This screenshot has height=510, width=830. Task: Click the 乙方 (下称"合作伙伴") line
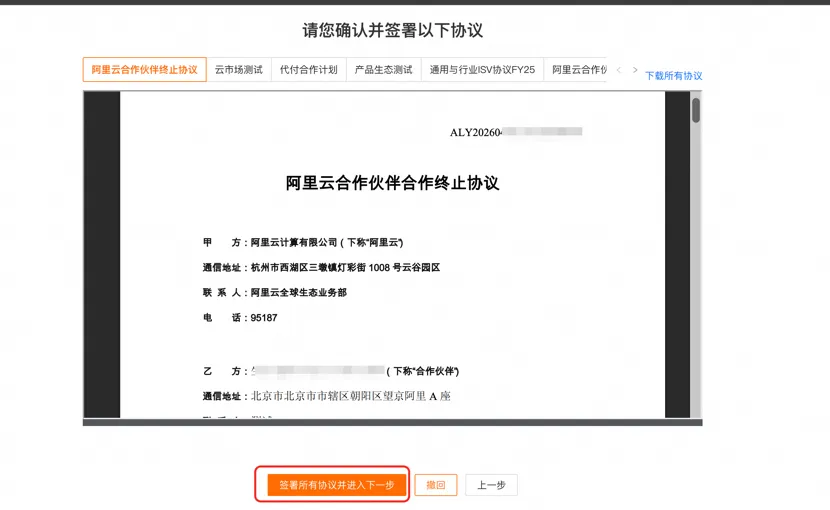[x=331, y=371]
